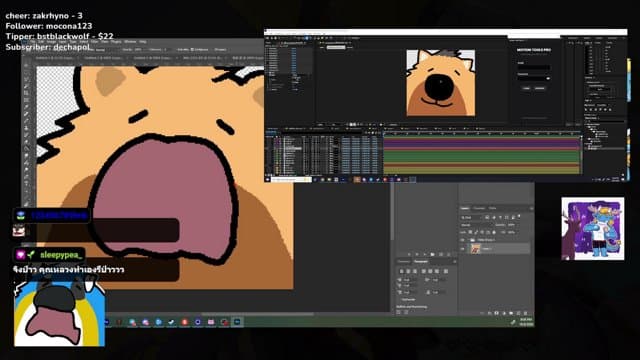This screenshot has width=640, height=360.
Task: Open the Fill dropdown in Layers panel
Action: (518, 232)
